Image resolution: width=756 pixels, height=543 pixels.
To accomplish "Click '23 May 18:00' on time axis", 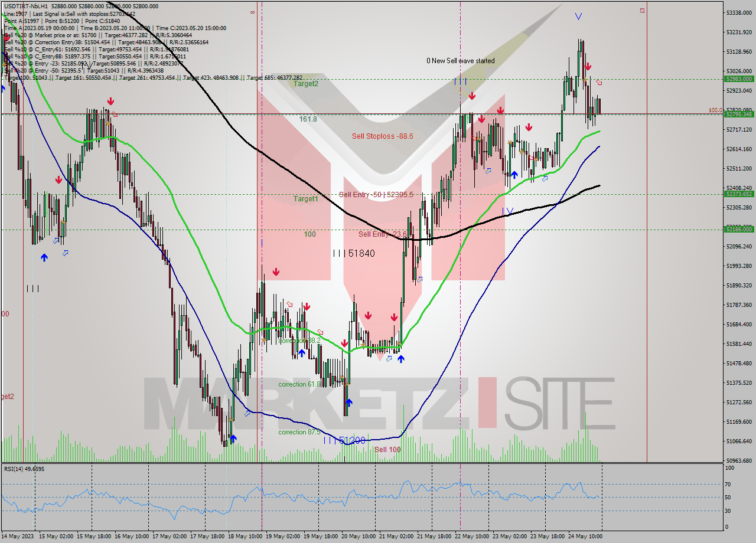I will tap(546, 536).
